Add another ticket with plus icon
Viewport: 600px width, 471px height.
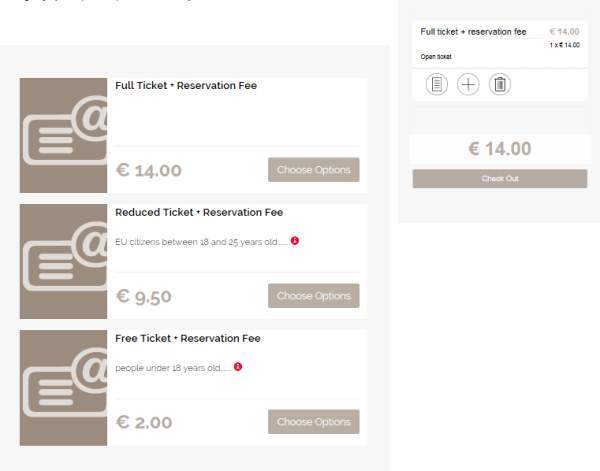[x=468, y=84]
